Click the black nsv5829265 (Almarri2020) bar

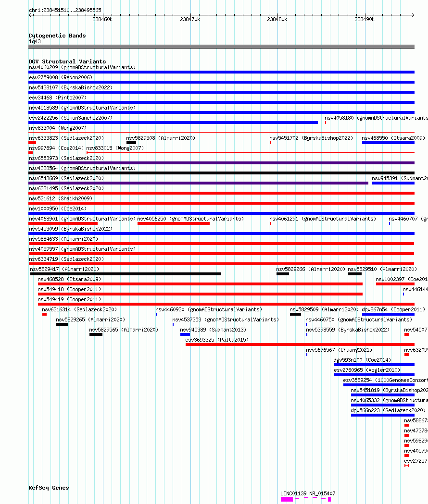click(x=62, y=324)
